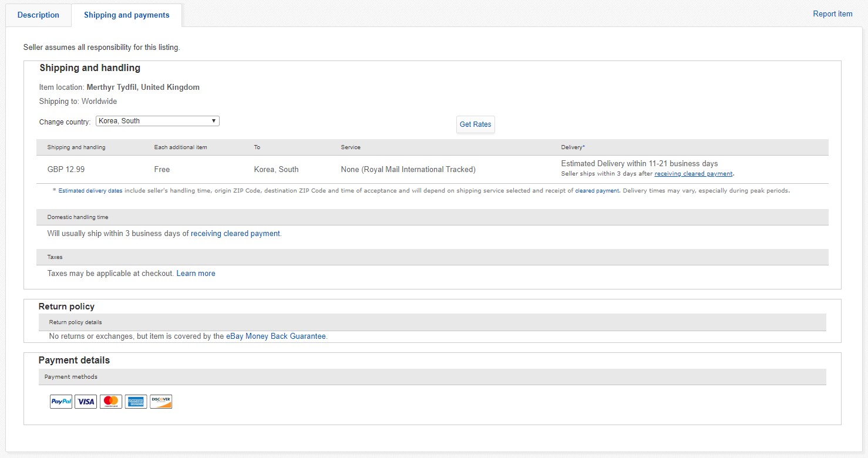Click the Delivery column header

pos(573,147)
